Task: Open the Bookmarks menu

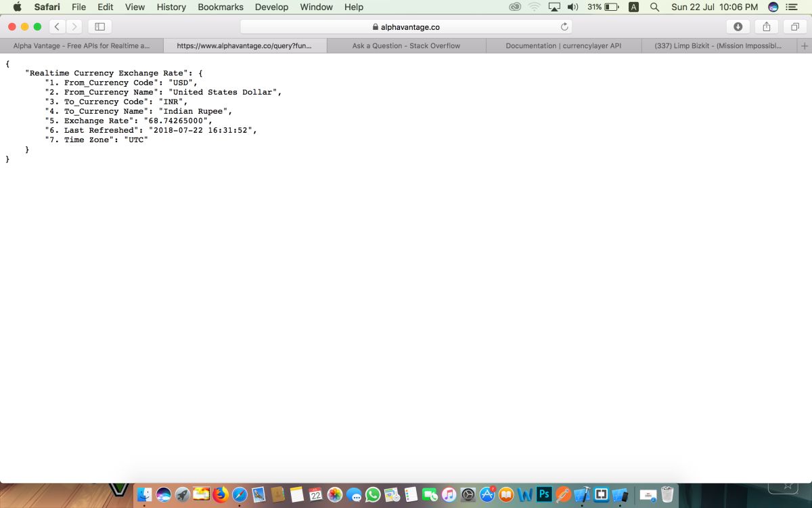Action: (x=221, y=7)
